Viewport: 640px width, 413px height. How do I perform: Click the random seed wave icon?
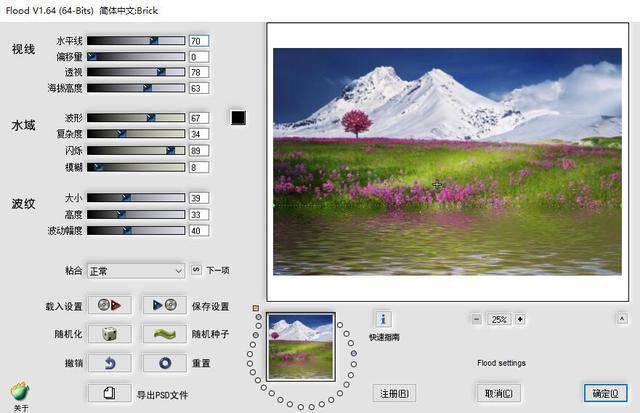[164, 334]
